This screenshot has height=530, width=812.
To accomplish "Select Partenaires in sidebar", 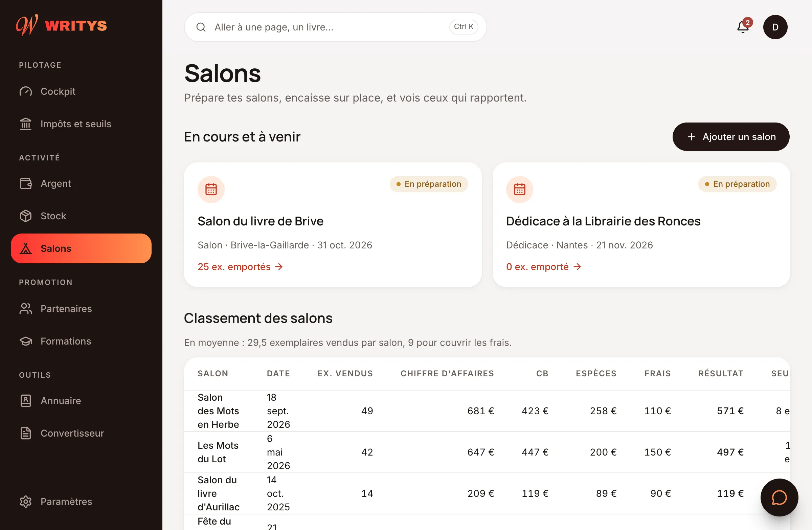I will pos(81,309).
